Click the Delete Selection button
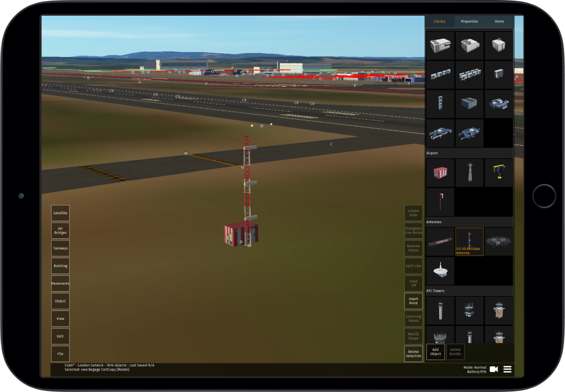 tap(413, 352)
